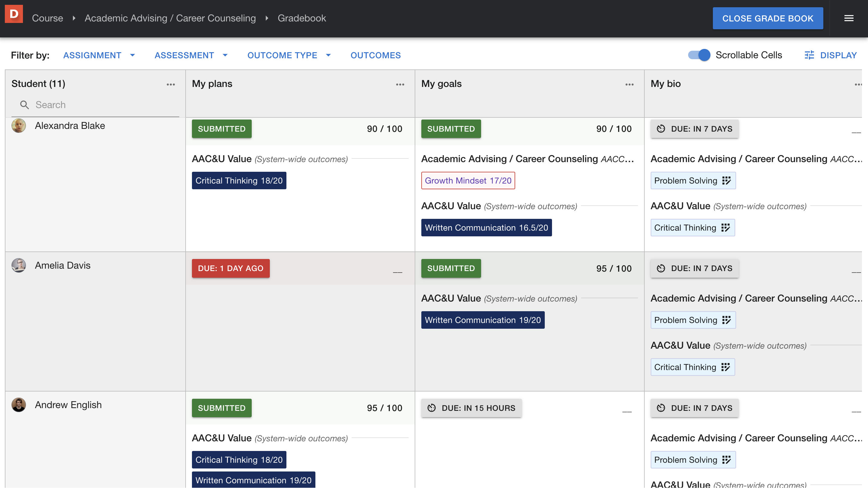Image resolution: width=868 pixels, height=489 pixels.
Task: Click Andrew English's My plans score 95 / 100
Action: tap(385, 408)
